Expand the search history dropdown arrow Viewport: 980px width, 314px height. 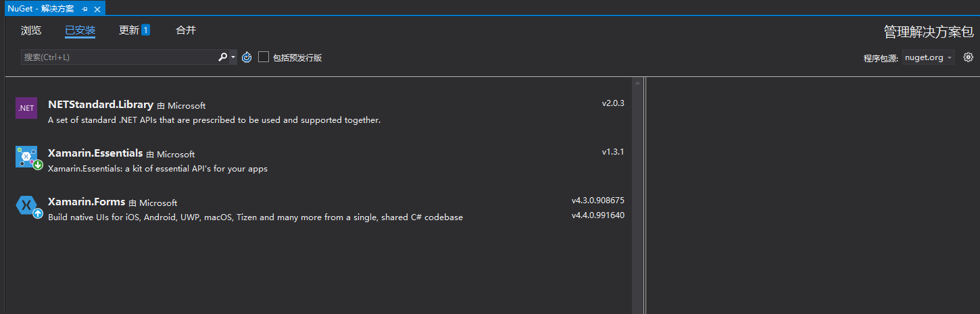pyautogui.click(x=233, y=57)
